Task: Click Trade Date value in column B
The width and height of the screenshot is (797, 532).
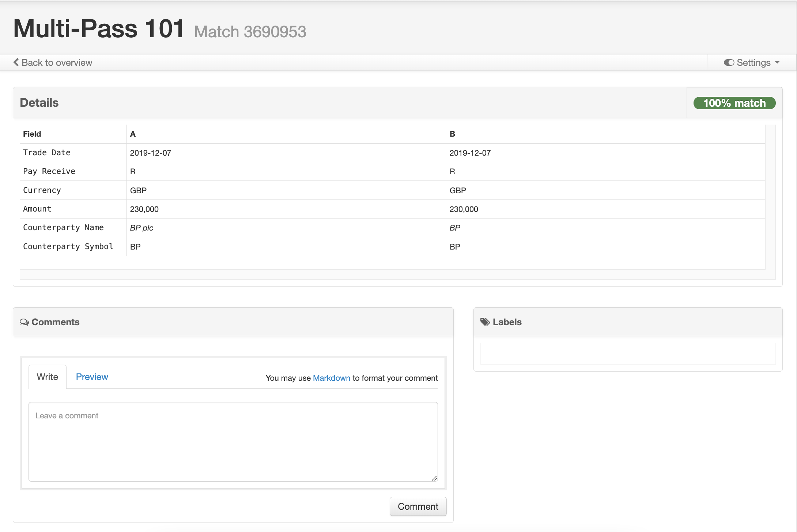Action: (x=470, y=153)
